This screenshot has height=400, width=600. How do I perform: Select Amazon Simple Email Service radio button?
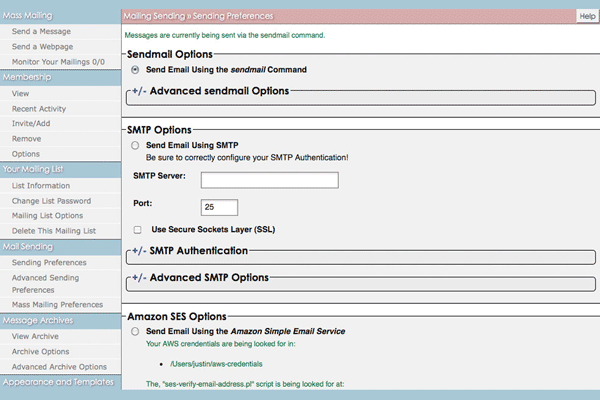[x=136, y=330]
